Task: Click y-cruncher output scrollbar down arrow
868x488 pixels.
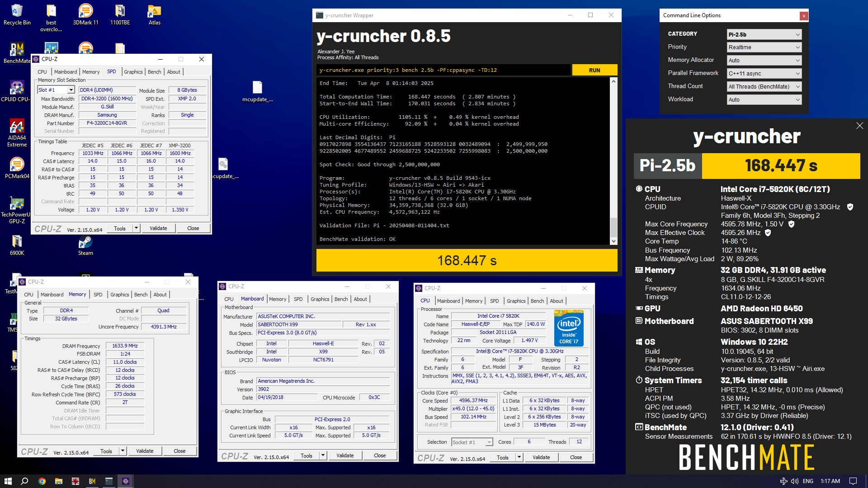Action: pos(613,241)
